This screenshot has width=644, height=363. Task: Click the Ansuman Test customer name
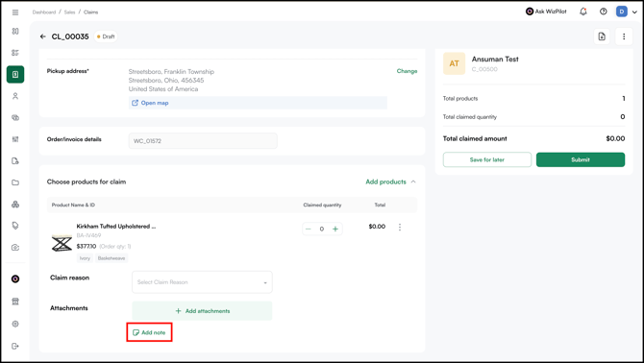pyautogui.click(x=495, y=60)
